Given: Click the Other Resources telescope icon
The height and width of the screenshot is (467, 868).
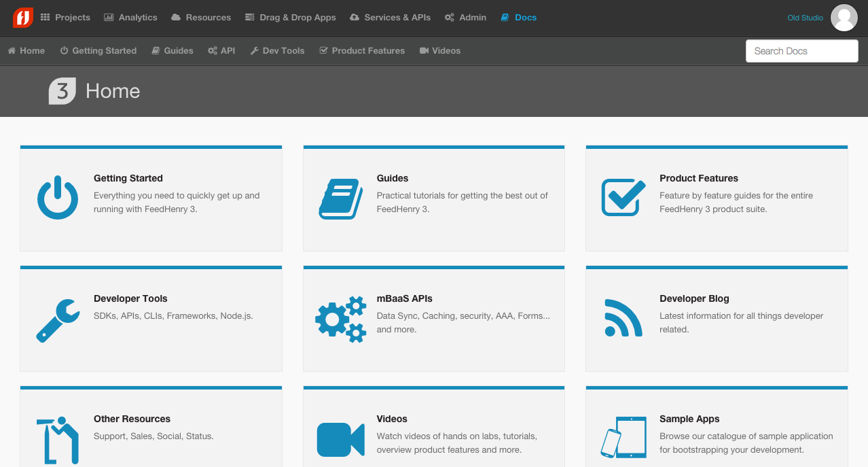Looking at the screenshot, I should (58, 440).
